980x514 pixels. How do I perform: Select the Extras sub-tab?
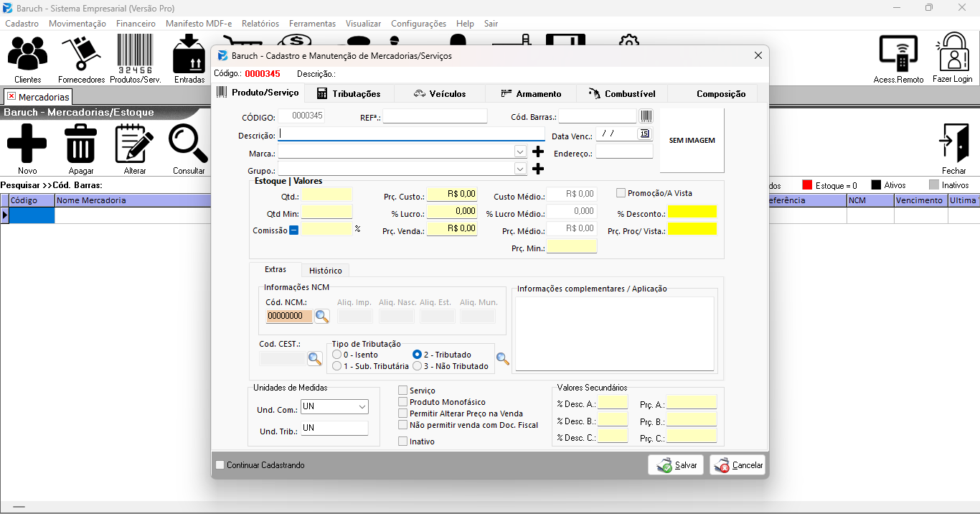[x=275, y=269]
